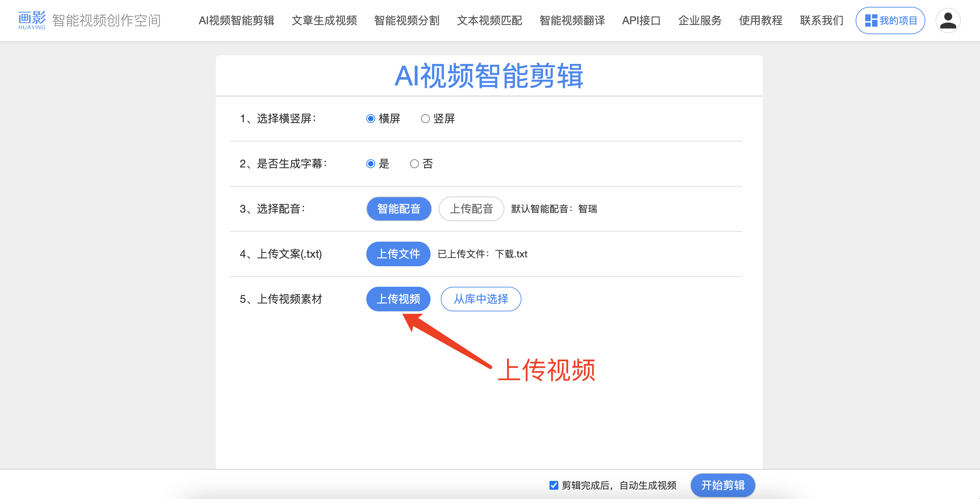Open 文本视频匹配 nav item

pyautogui.click(x=489, y=21)
